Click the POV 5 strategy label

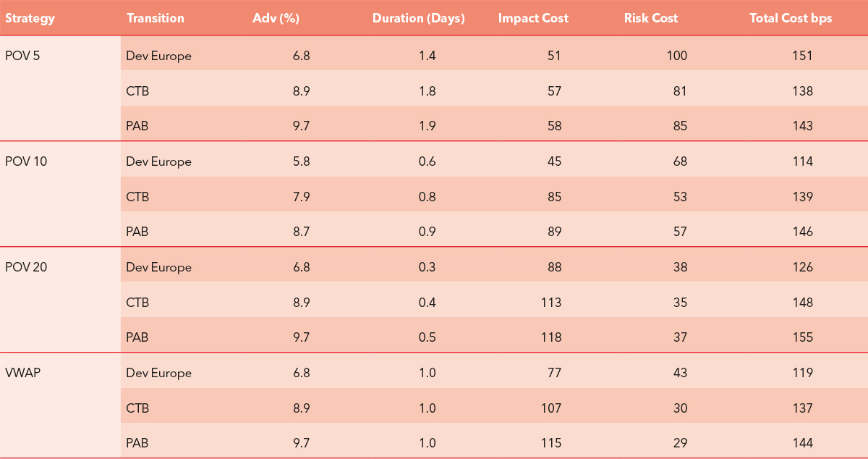click(x=22, y=56)
